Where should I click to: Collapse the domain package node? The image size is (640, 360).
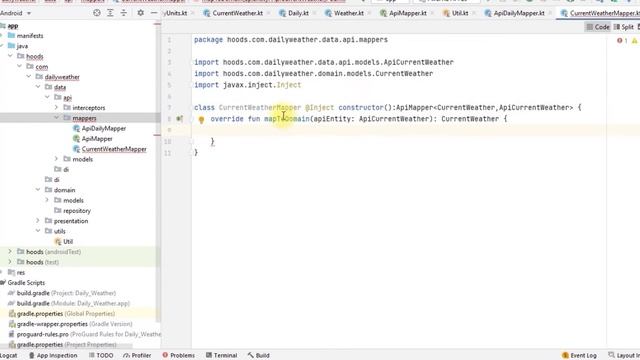click(x=38, y=190)
